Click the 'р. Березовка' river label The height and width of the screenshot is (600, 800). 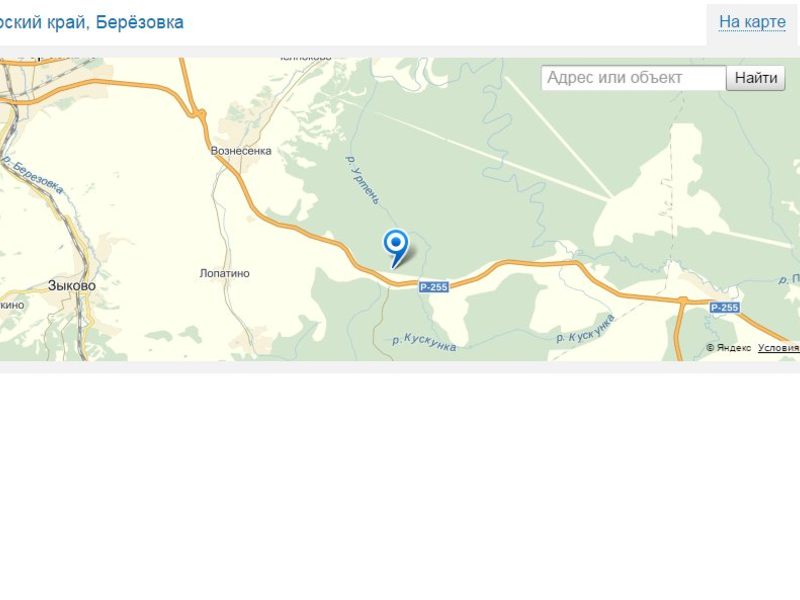pos(33,176)
